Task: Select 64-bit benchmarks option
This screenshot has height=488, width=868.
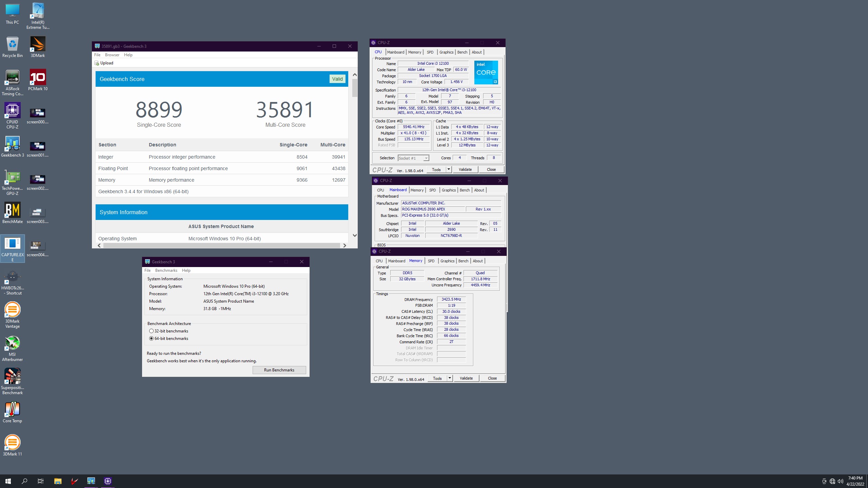Action: point(169,339)
